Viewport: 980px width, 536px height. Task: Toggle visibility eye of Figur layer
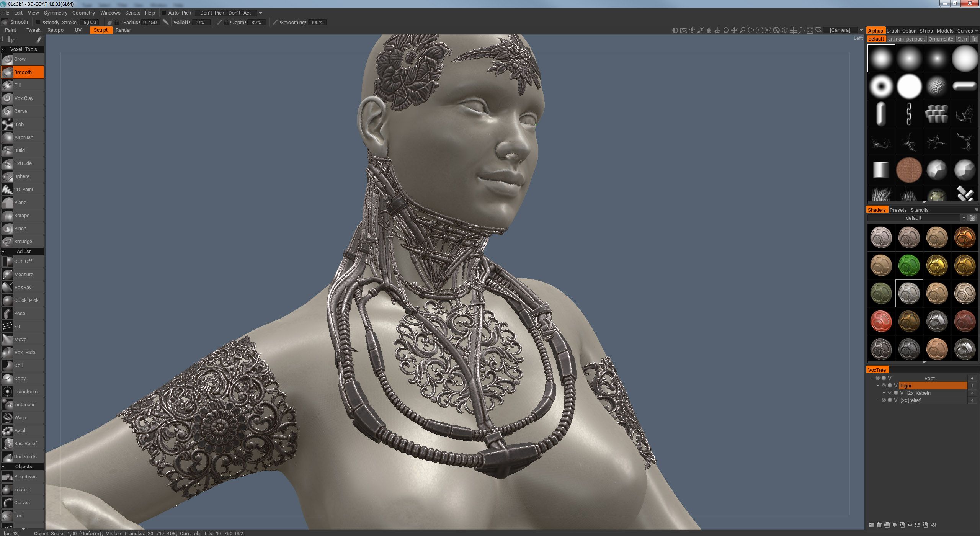pyautogui.click(x=884, y=386)
